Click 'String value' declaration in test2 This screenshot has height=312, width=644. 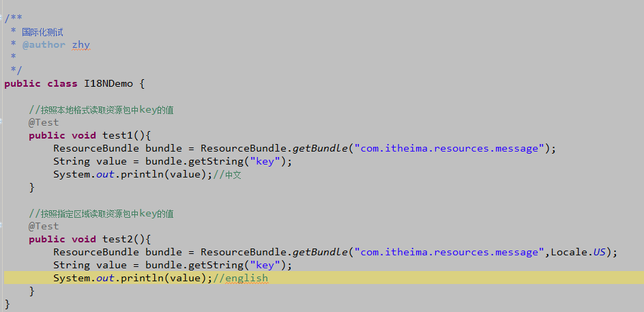click(x=90, y=265)
